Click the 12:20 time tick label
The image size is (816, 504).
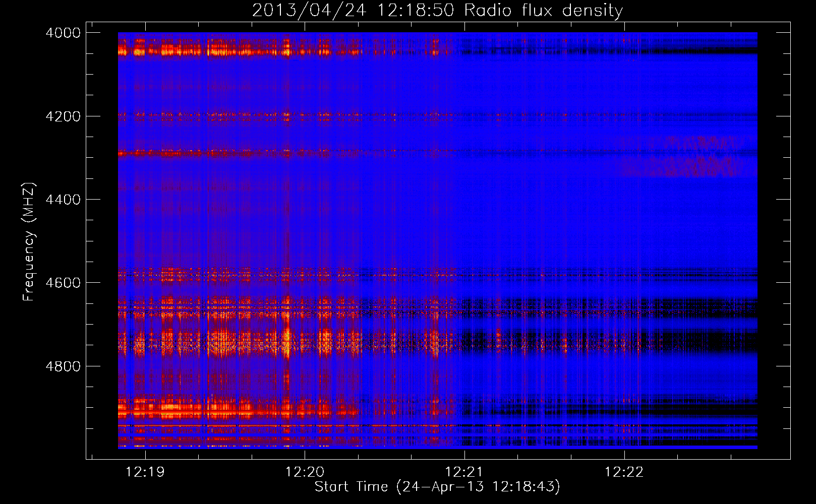coord(305,472)
